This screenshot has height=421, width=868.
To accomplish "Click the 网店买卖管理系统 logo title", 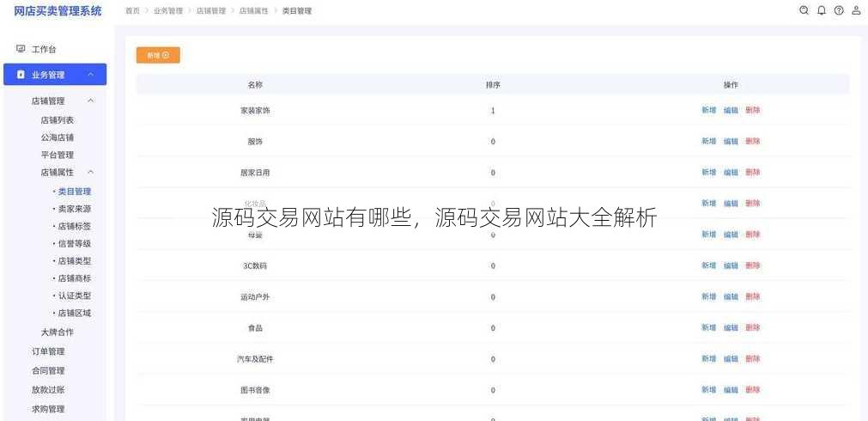I will [58, 11].
